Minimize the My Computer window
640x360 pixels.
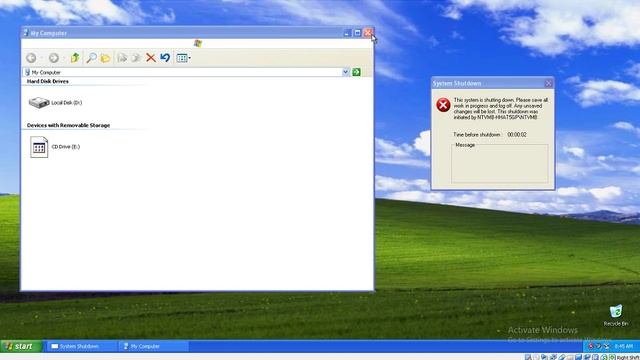[347, 33]
